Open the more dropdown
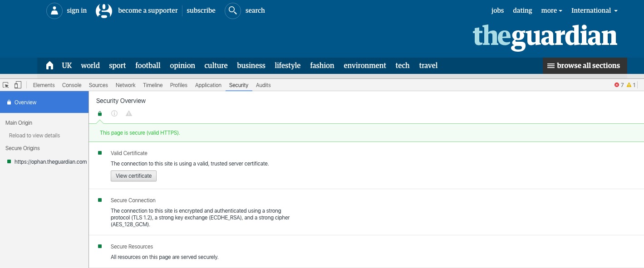Screen dimensions: 644x268 [x=551, y=10]
